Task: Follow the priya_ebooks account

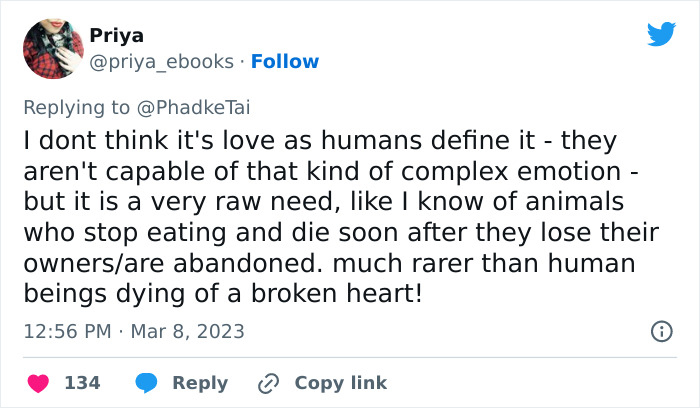Action: click(285, 62)
